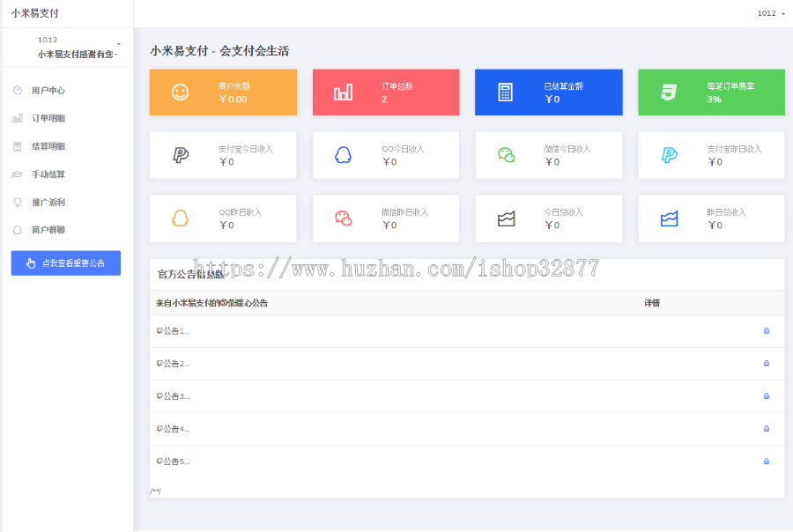793x532 pixels.
Task: Click the 商户余额 ￥0.00 value
Action: 233,100
